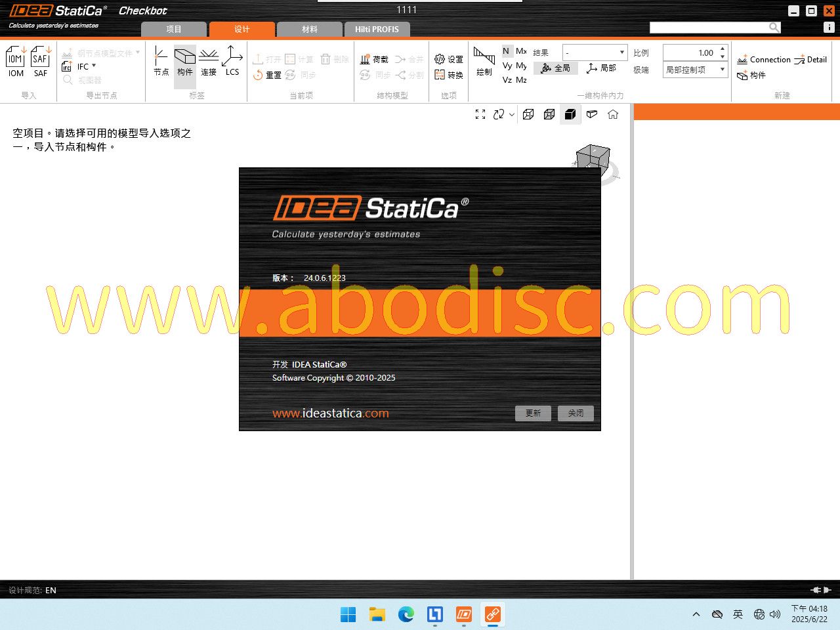Screen dimensions: 840x630
Task: Open www.ideastatica.com link
Action: tap(331, 413)
